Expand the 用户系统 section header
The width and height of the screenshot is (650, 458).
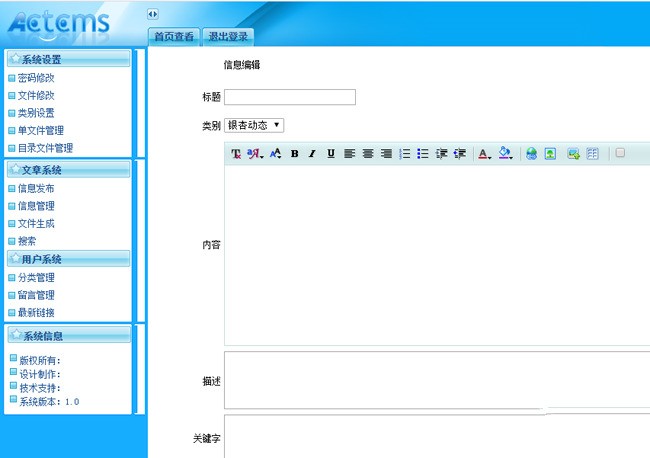[68, 259]
